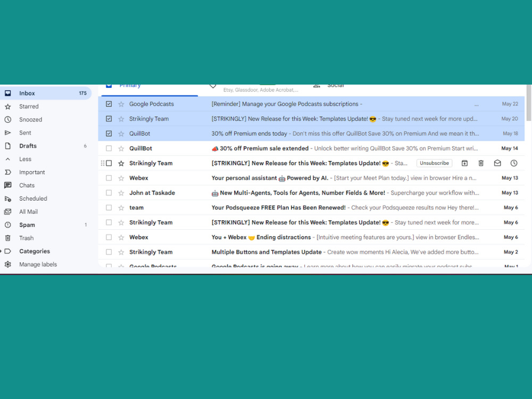Open Google Podcasts Reminder email subject
This screenshot has width=532, height=399.
[285, 104]
